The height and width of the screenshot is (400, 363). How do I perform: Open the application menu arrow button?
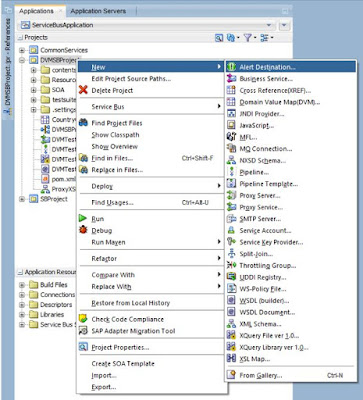(284, 25)
